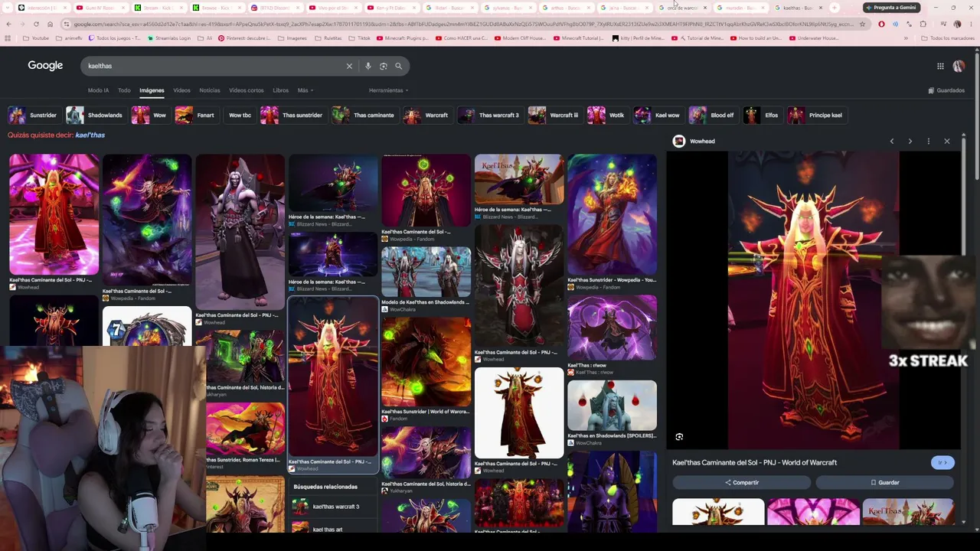
Task: Open the Todos los marcadores folder
Action: coord(948,38)
